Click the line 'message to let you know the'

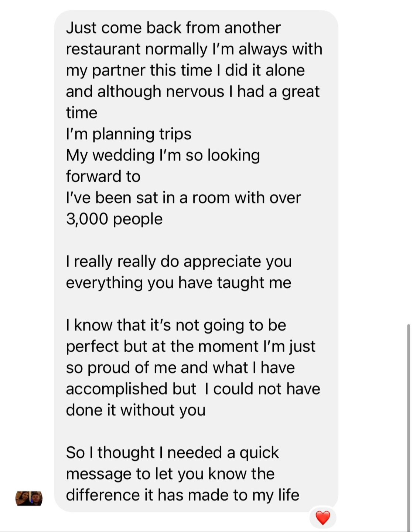click(x=170, y=474)
